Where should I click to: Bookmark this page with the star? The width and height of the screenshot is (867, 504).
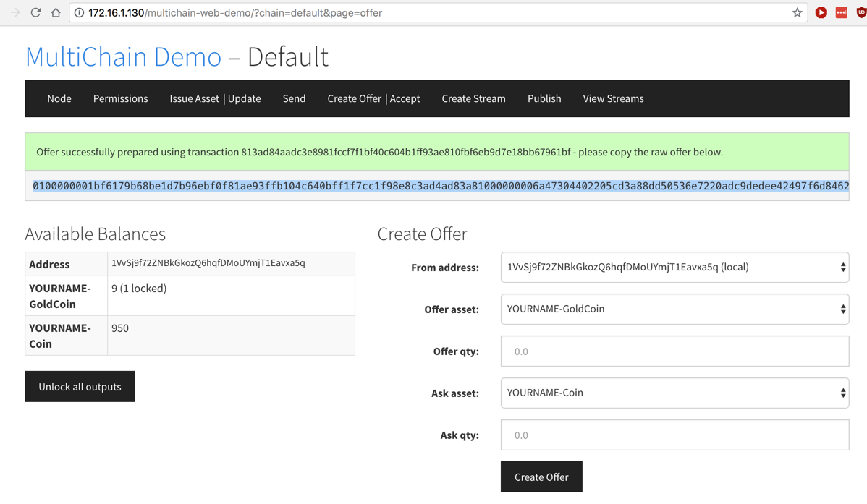click(x=797, y=13)
